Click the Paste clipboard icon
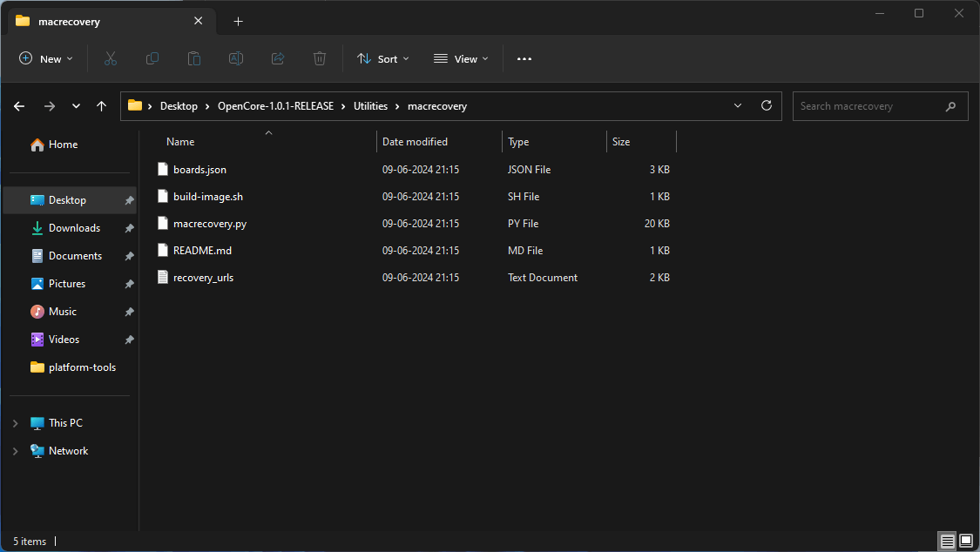The height and width of the screenshot is (552, 980). tap(194, 58)
